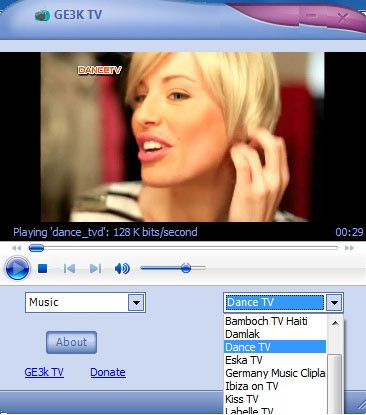Click the round blue Play button
366x415 pixels.
(x=17, y=268)
